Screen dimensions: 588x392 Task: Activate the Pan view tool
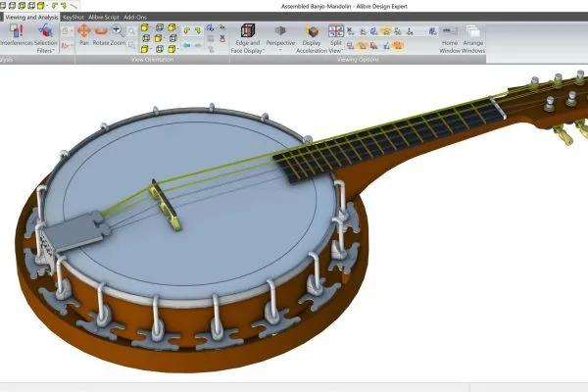(x=84, y=34)
